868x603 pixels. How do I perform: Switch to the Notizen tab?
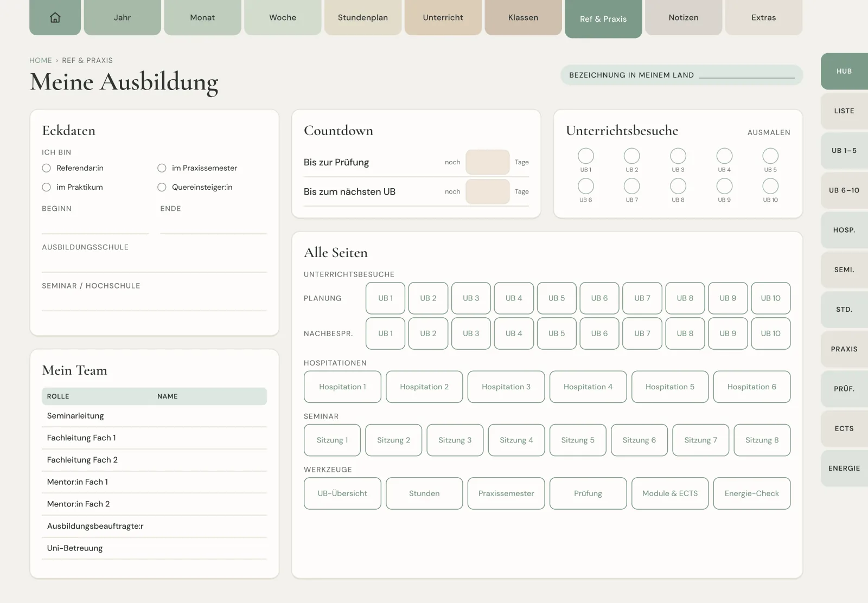tap(684, 17)
